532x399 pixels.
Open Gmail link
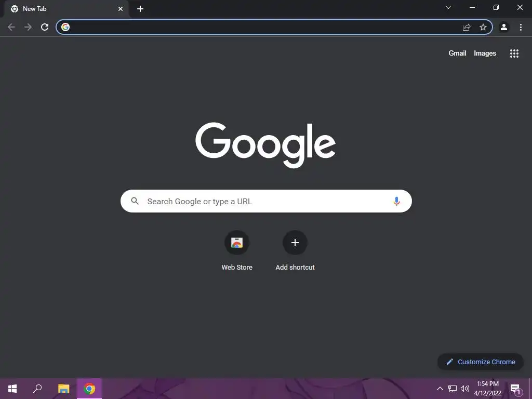[457, 54]
